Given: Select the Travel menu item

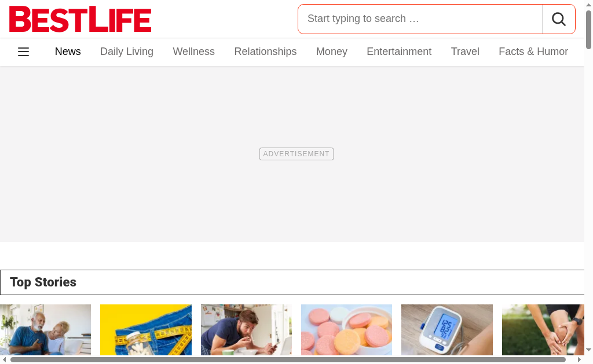Looking at the screenshot, I should 465,52.
